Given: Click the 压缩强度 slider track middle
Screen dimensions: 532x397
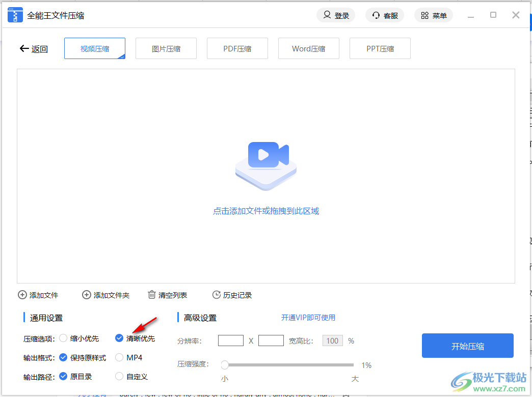Looking at the screenshot, I should (287, 365).
